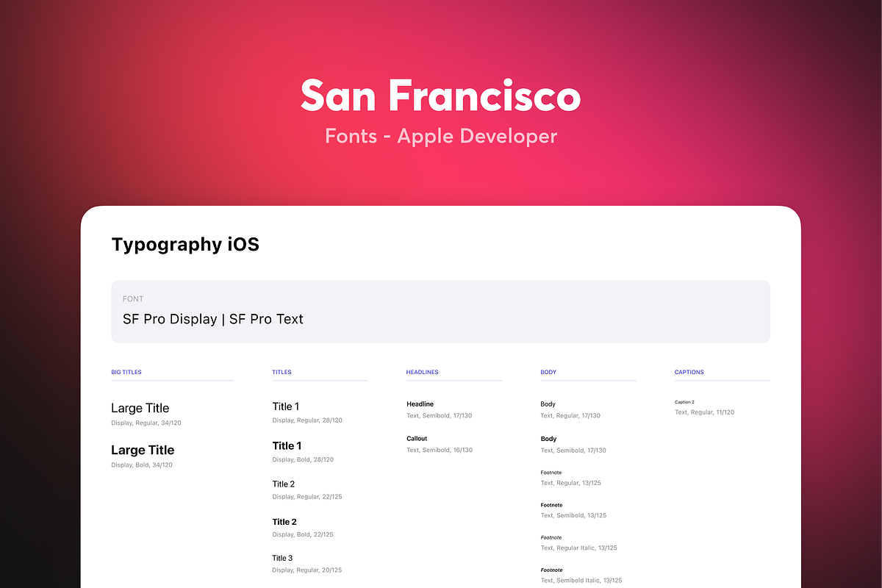Screen dimensions: 882x588
Task: Select the "BODY" column header
Action: (x=548, y=372)
